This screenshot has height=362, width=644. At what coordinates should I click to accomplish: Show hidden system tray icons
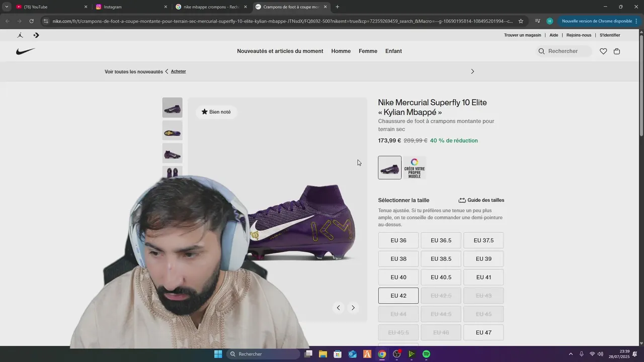pyautogui.click(x=571, y=354)
